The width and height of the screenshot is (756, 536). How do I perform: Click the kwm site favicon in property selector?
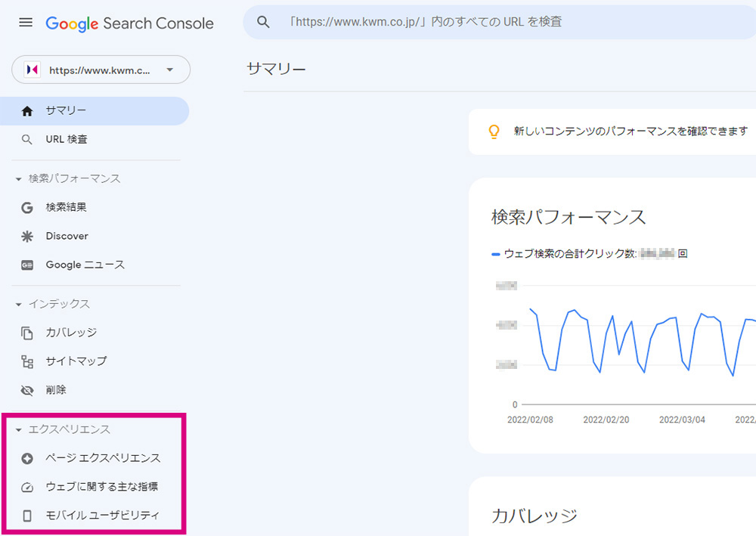[33, 70]
